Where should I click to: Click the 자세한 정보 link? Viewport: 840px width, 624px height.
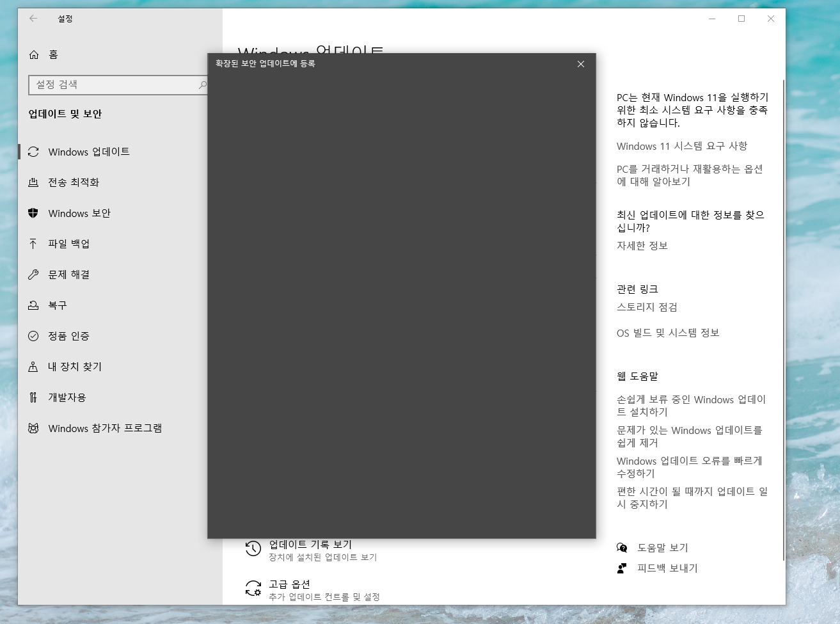tap(642, 246)
